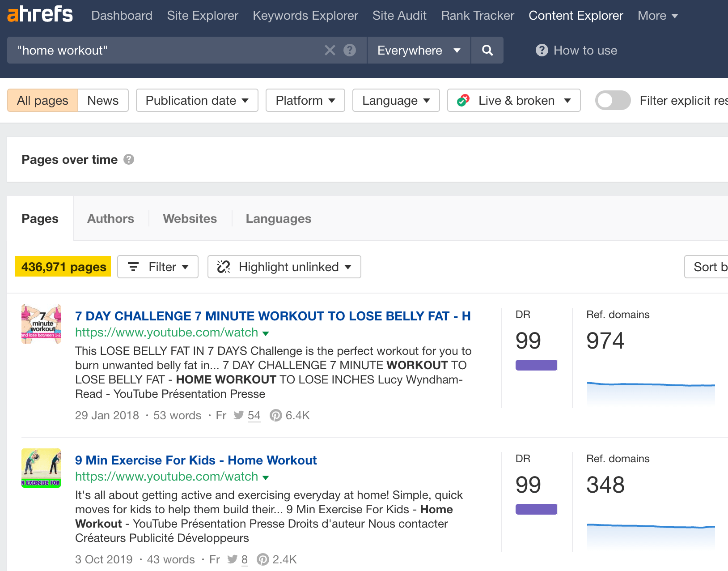Click the Twitter icon on the first result
728x571 pixels.
(239, 415)
